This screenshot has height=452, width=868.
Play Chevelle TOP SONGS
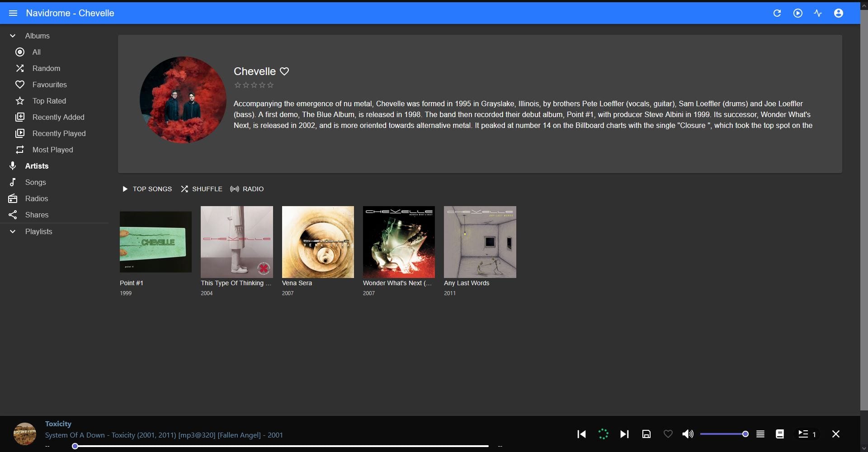coord(147,189)
